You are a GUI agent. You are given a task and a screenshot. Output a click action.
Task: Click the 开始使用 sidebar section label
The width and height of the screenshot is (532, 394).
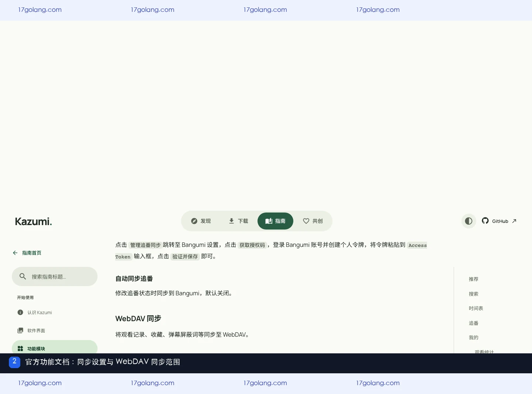click(x=25, y=298)
